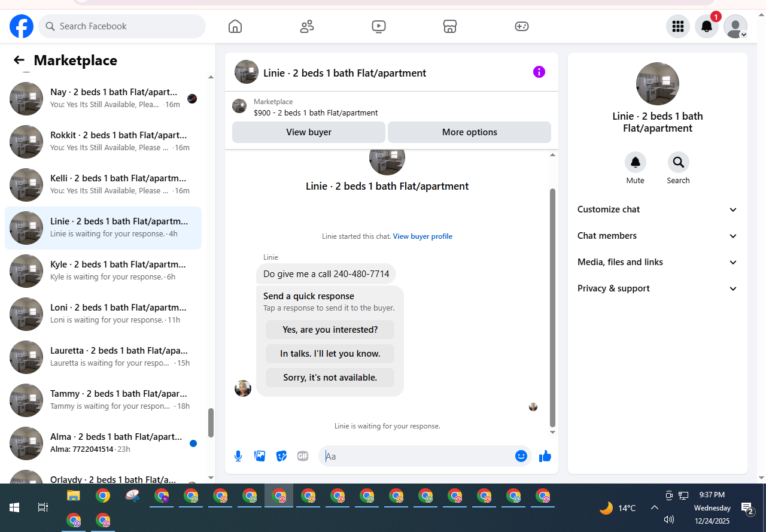Click the conversation list scrollbar thumb
The image size is (766, 532).
tap(211, 422)
